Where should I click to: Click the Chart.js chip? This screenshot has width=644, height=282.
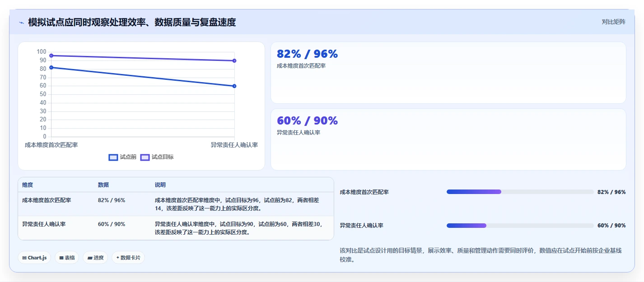(34, 258)
